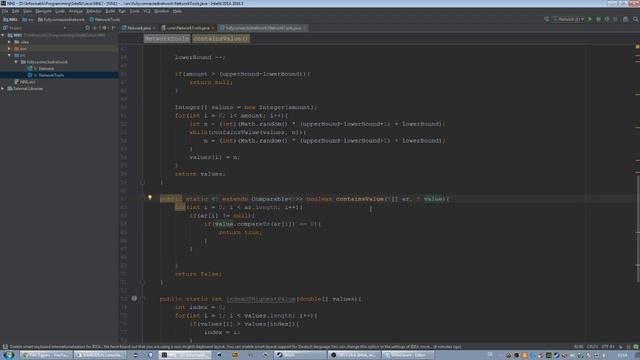Image resolution: width=640 pixels, height=360 pixels.
Task: Open Search Everywhere magnifier icon
Action: pos(636,19)
